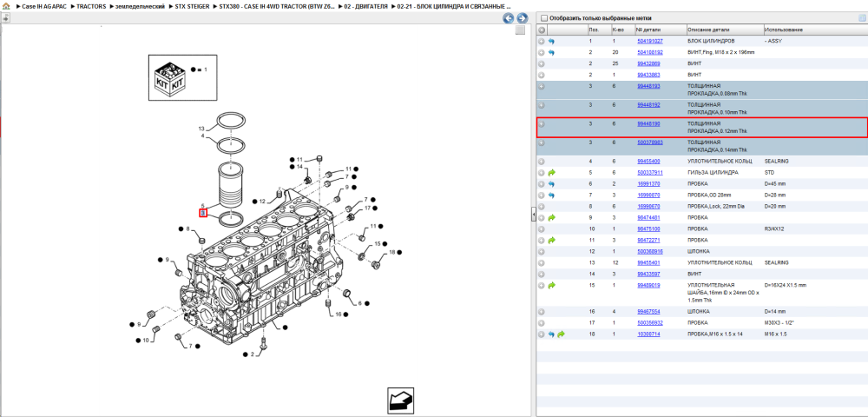Open part number link 504191027
The image size is (868, 417).
[650, 42]
